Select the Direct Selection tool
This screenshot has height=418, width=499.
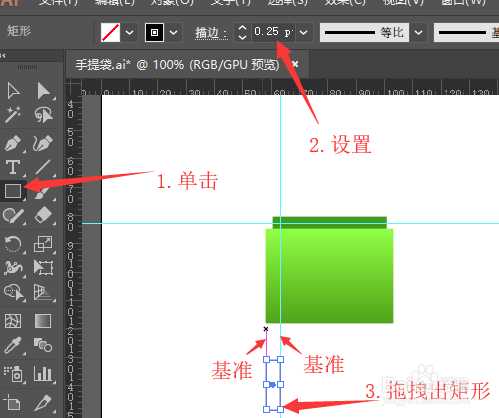click(43, 91)
